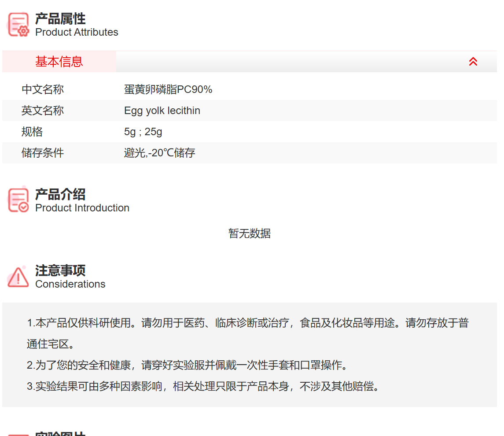The width and height of the screenshot is (504, 436).
Task: Click the English name Egg yolk lecithin
Action: point(162,111)
